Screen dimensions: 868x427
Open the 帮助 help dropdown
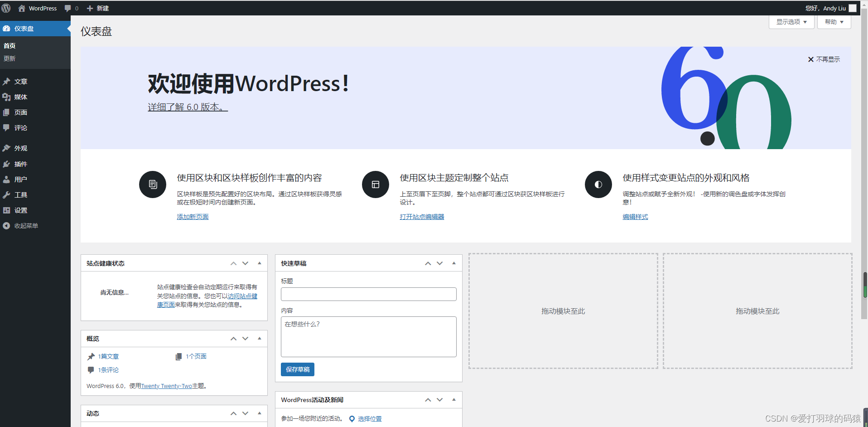pos(834,22)
